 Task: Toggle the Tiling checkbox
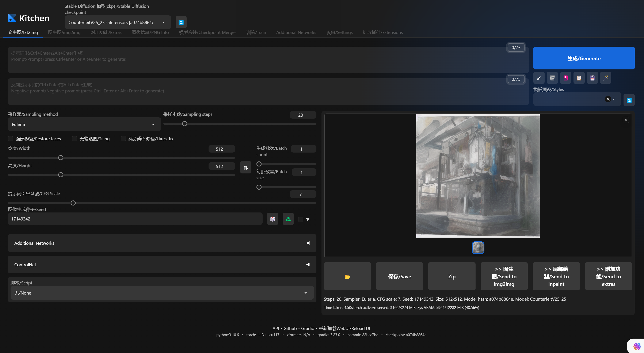point(75,139)
